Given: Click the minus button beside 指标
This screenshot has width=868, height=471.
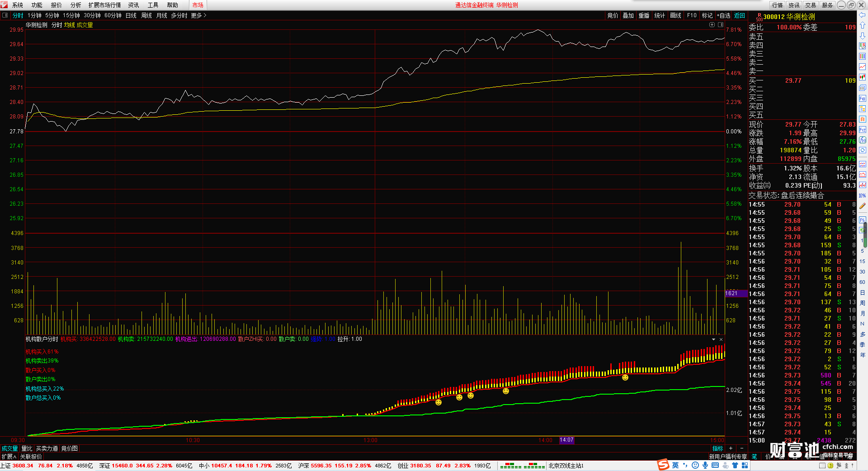Looking at the screenshot, I should (742, 448).
